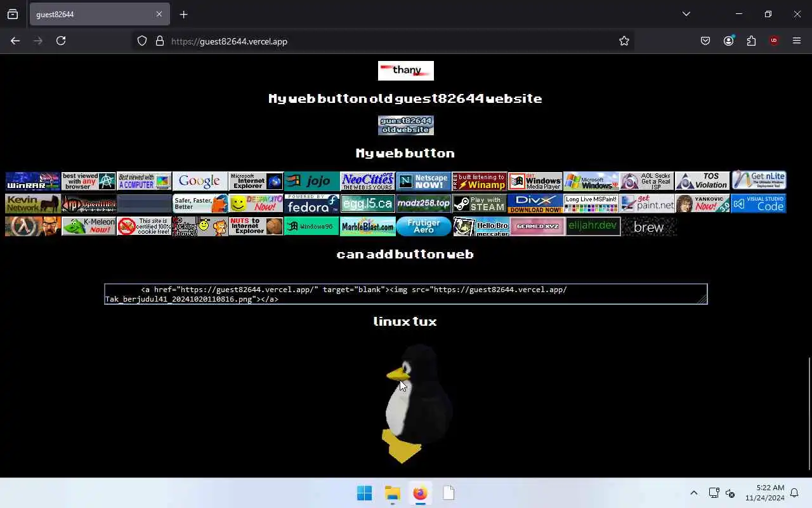Click the 'Best viewed with A COMPUTER' badge

[144, 181]
